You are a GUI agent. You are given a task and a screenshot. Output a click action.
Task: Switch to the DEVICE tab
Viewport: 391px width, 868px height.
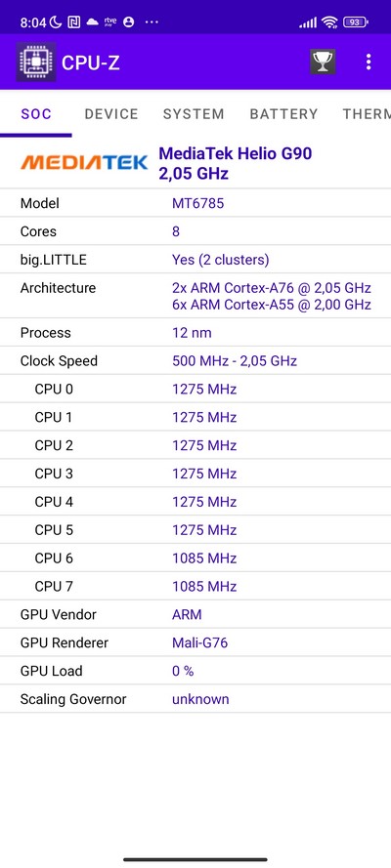coord(111,114)
